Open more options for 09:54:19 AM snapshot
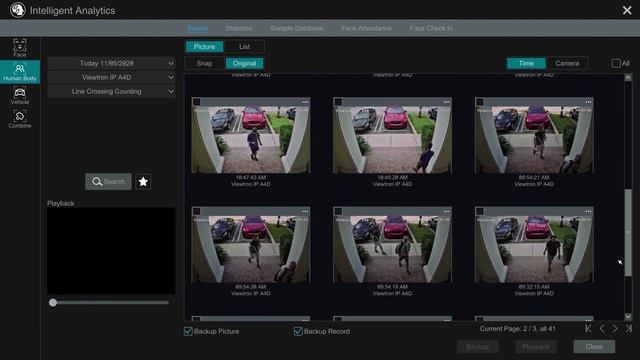 [x=447, y=211]
